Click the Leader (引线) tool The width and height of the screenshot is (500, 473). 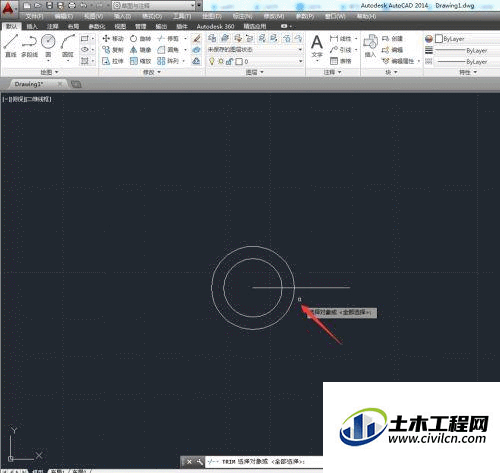[x=340, y=50]
